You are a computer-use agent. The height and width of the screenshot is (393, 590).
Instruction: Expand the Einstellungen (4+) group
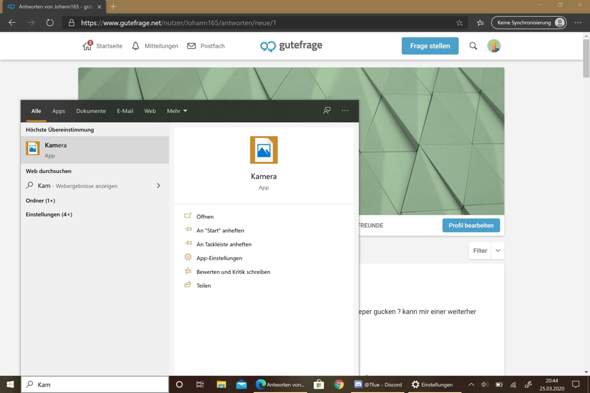pyautogui.click(x=49, y=215)
